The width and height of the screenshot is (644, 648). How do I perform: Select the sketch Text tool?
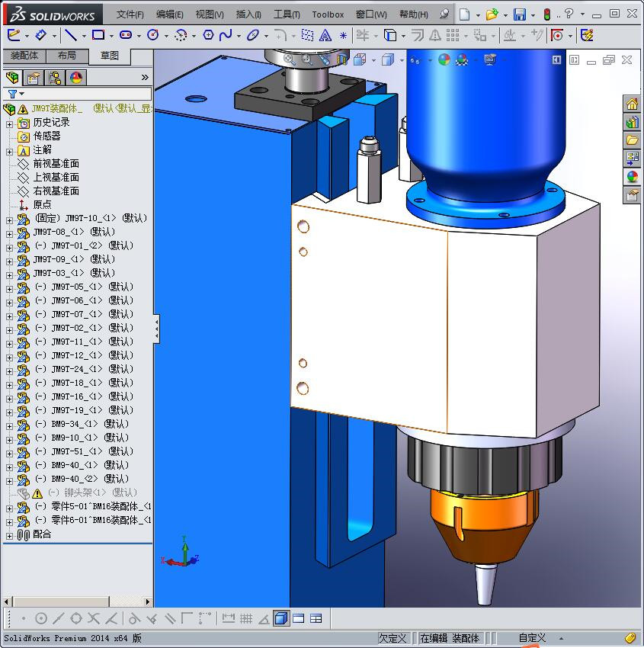pos(325,35)
